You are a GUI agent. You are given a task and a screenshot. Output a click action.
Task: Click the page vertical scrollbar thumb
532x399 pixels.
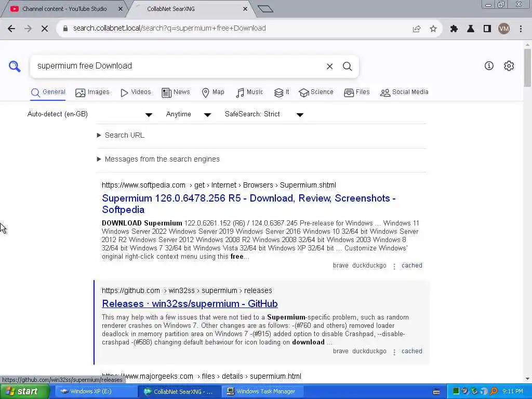[527, 68]
